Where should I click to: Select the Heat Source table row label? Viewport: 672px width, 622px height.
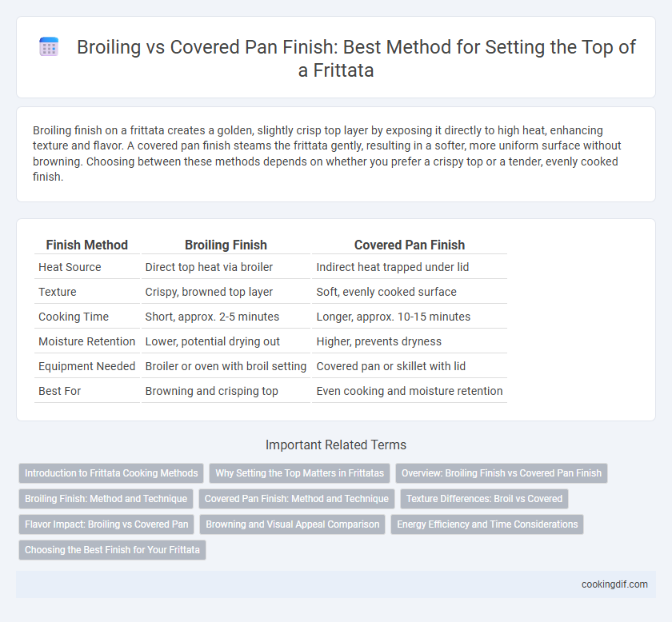[x=70, y=267]
